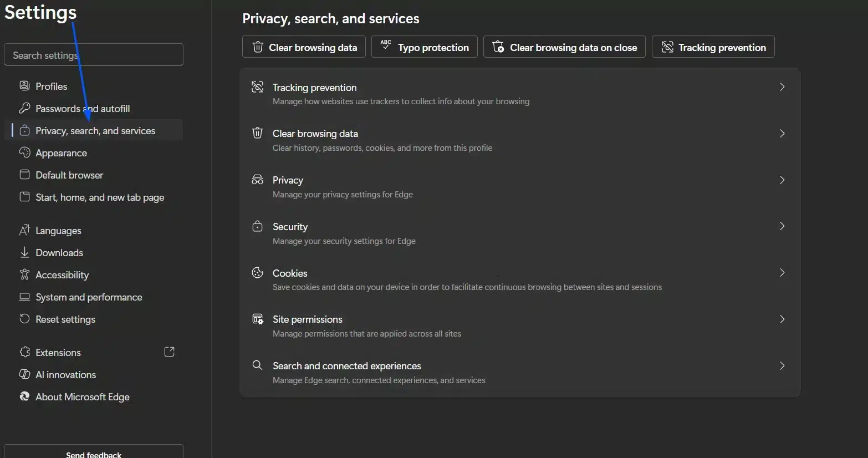Click 'Manage Edge search, connected experiences, and services'
The image size is (868, 458).
(x=379, y=380)
